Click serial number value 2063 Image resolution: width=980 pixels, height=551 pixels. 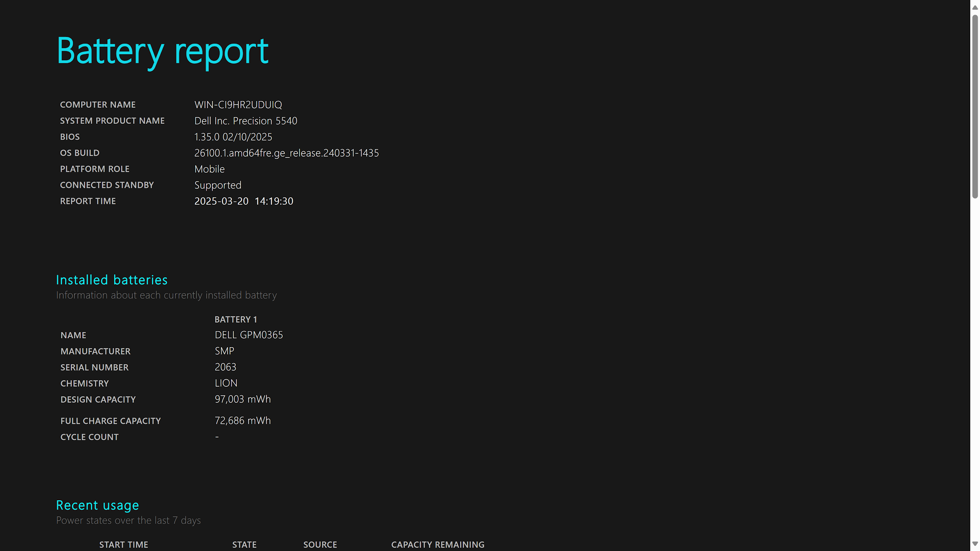225,367
